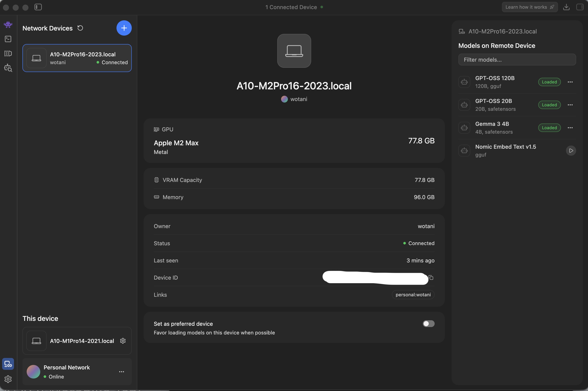588x391 pixels.
Task: Open Personal Network more options menu
Action: 121,372
